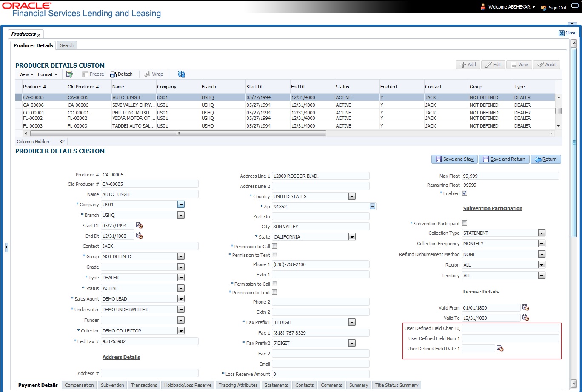The width and height of the screenshot is (582, 392).
Task: Check the Subvention Participant checkbox
Action: [465, 223]
